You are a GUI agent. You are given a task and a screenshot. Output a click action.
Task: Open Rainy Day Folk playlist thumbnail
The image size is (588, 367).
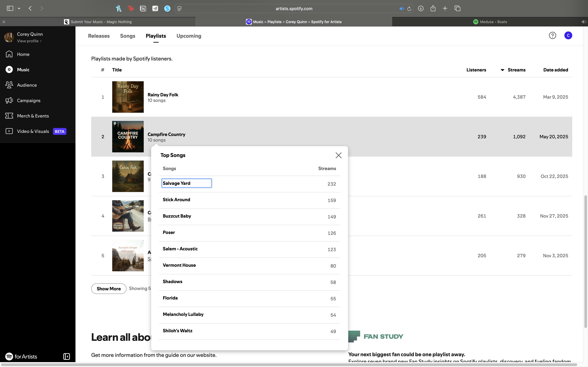(128, 97)
